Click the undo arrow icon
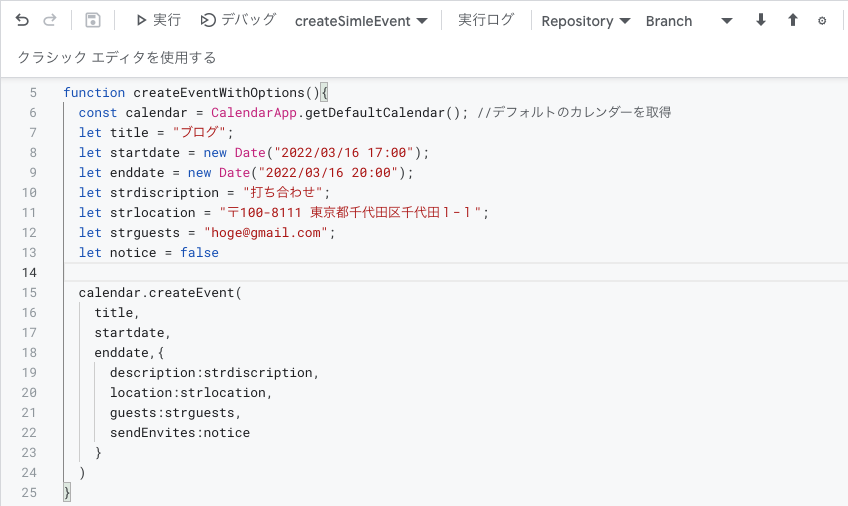Image resolution: width=848 pixels, height=506 pixels. (x=22, y=20)
